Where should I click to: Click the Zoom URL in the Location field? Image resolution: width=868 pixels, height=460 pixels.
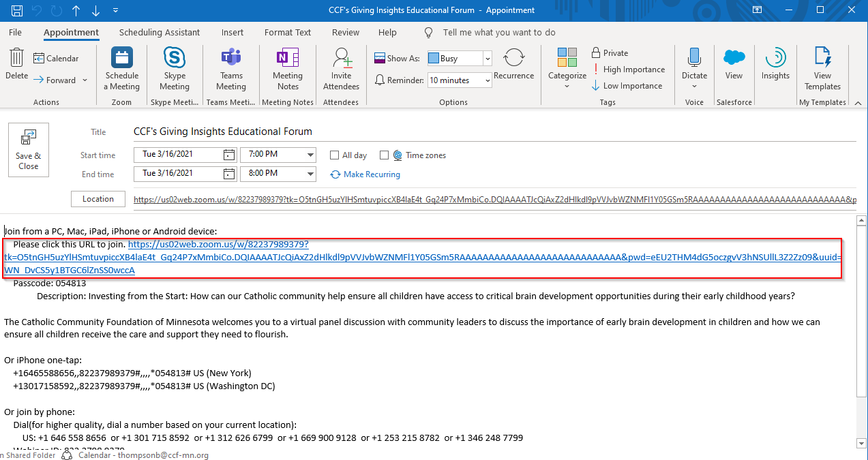click(495, 200)
